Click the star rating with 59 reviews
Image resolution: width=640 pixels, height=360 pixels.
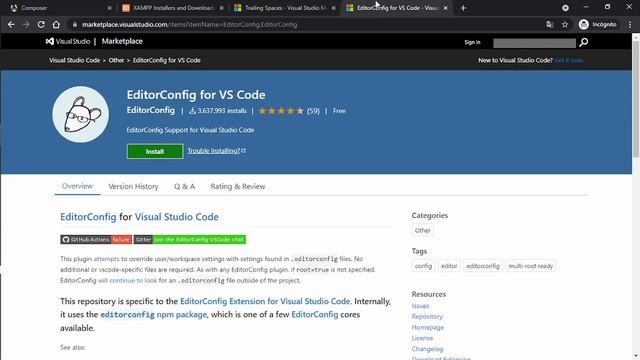tap(289, 111)
